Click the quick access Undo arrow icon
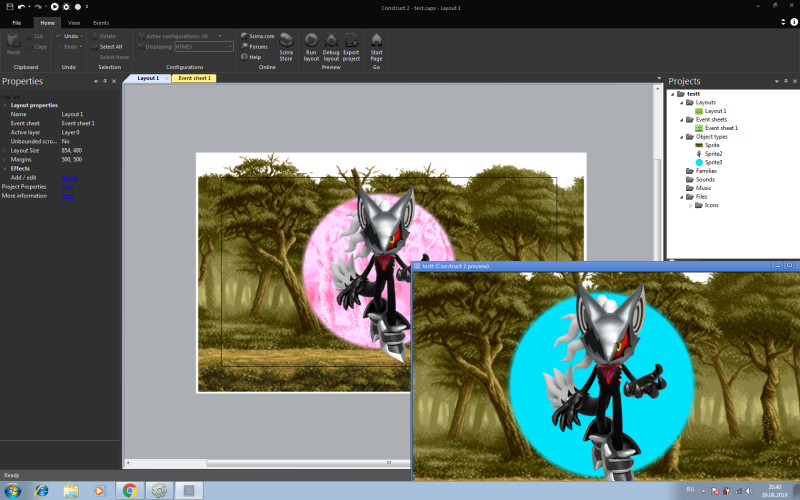800x500 pixels. [21, 7]
